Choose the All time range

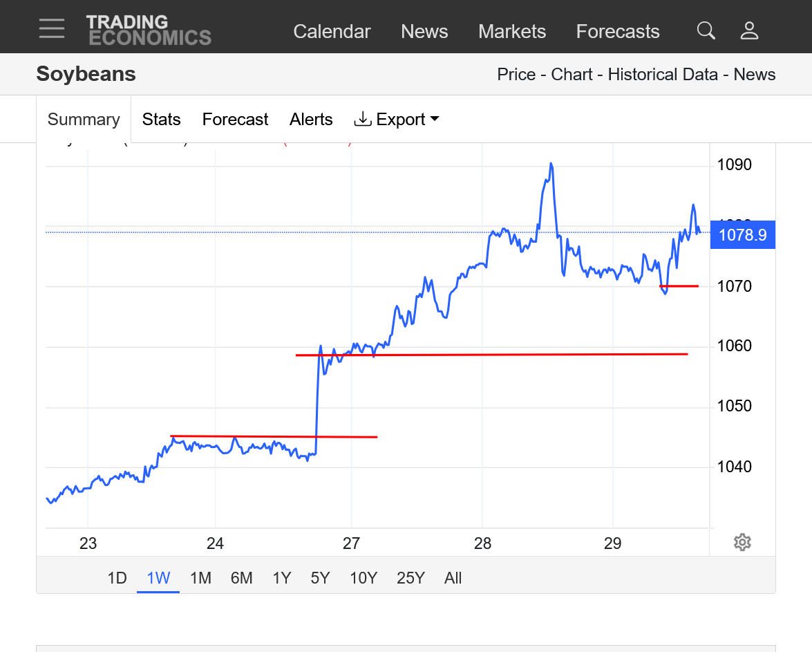click(x=453, y=578)
